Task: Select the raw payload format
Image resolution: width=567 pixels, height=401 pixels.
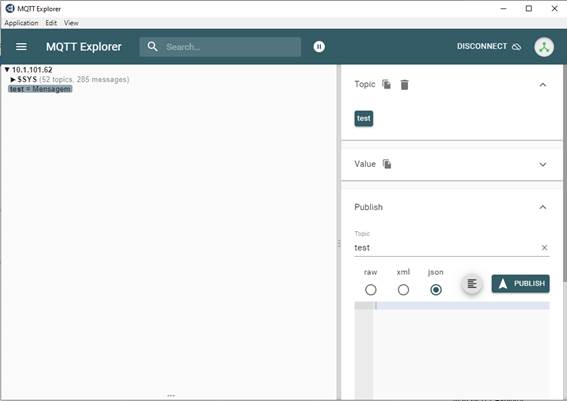Action: point(371,290)
